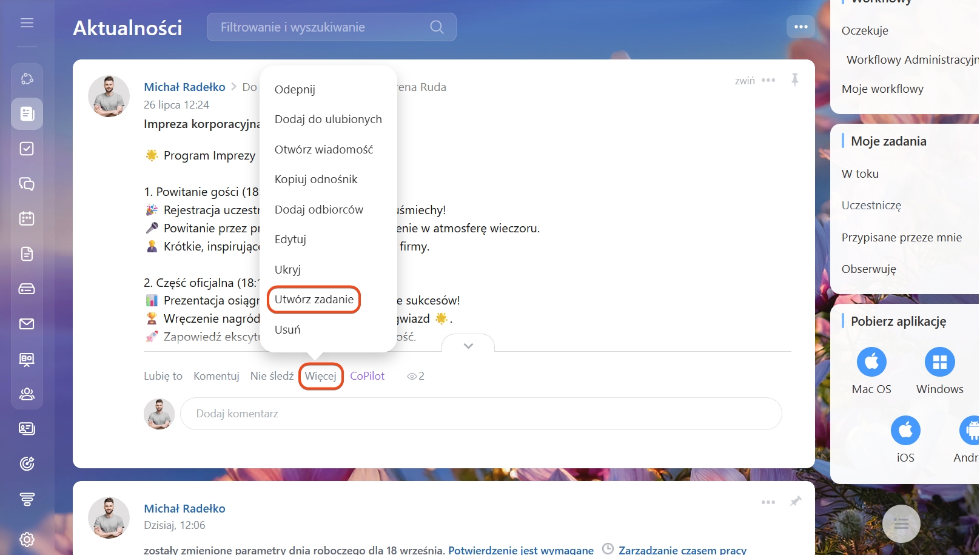Screen dimensions: 980x555
Task: Open settings gear icon in sidebar
Action: pyautogui.click(x=27, y=539)
